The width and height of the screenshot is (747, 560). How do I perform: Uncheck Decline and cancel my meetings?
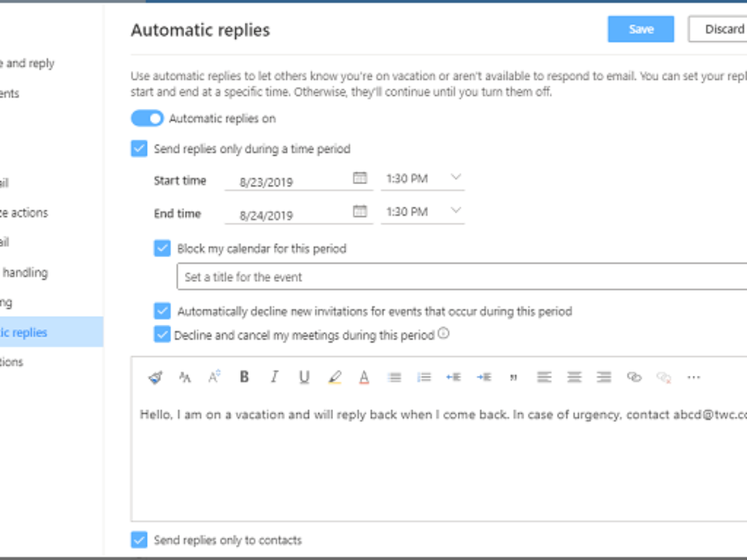point(162,335)
